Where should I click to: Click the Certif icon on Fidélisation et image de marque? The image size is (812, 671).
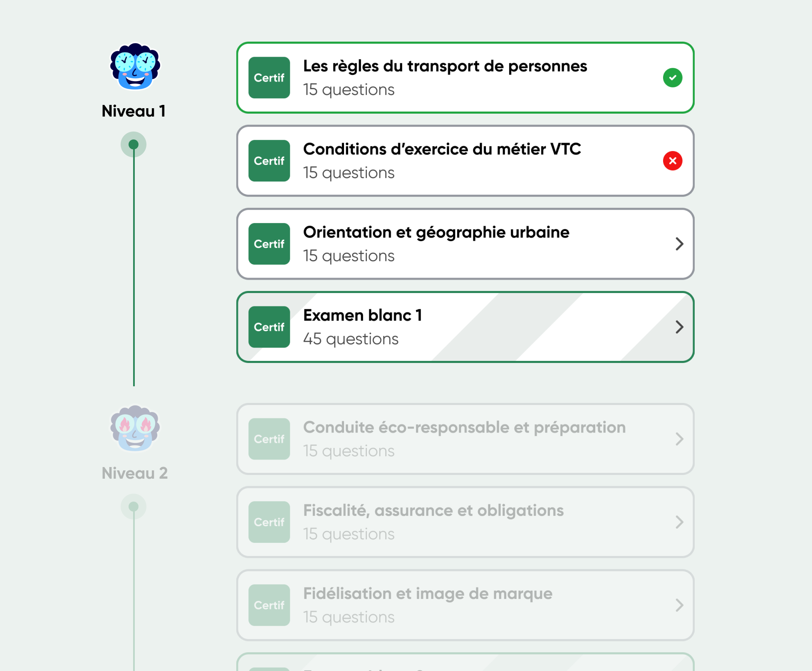tap(269, 606)
